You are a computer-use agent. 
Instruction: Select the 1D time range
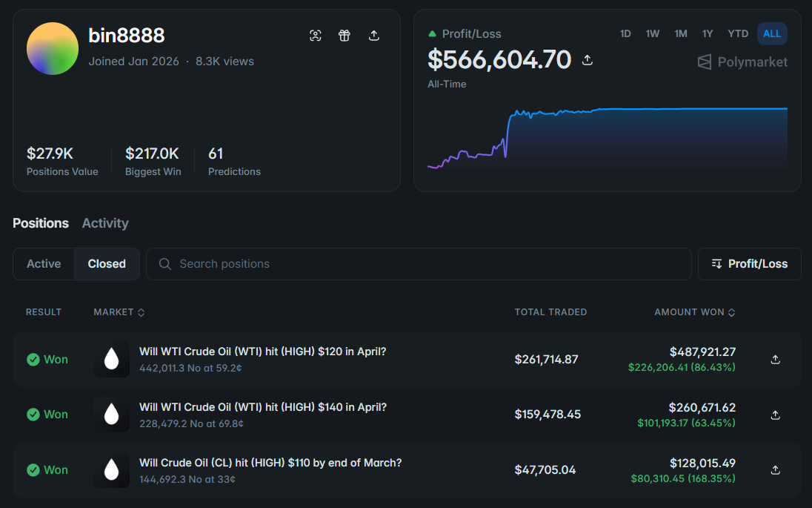625,33
